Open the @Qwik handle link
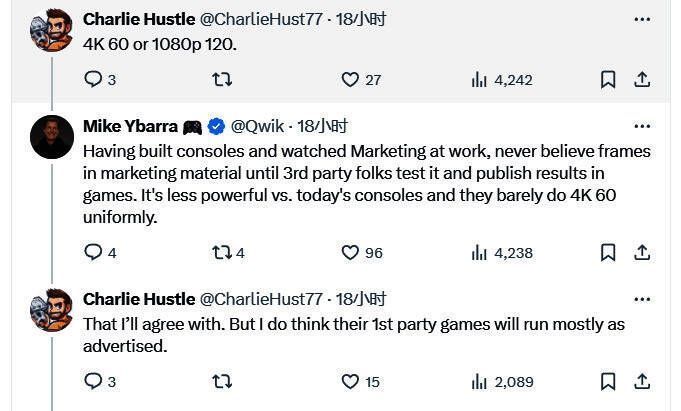681x411 pixels. (x=258, y=126)
